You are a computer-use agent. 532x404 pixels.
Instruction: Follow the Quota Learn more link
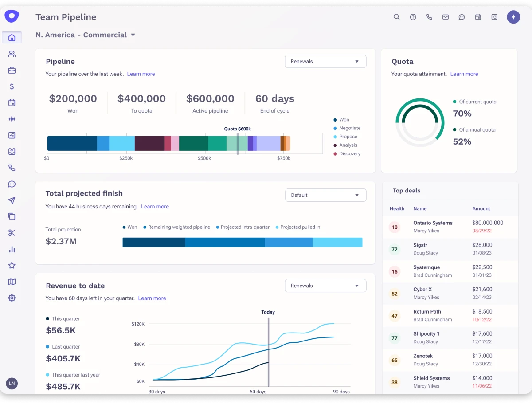click(x=464, y=74)
